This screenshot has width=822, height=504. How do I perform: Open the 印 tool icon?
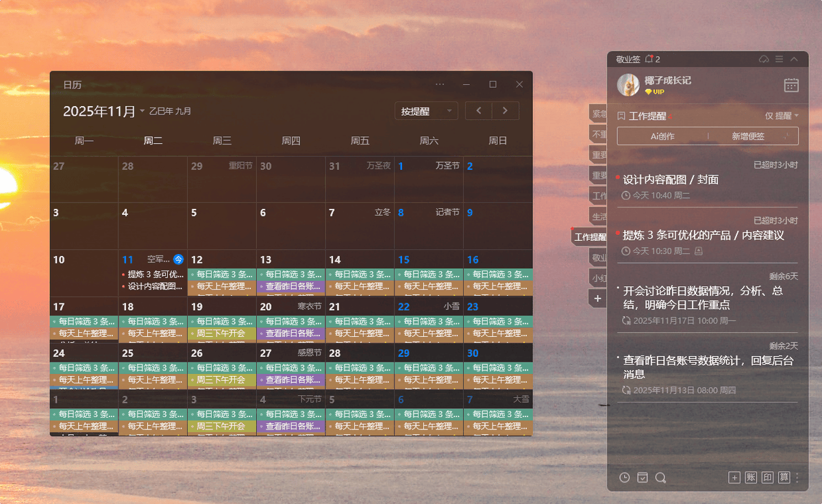point(767,478)
